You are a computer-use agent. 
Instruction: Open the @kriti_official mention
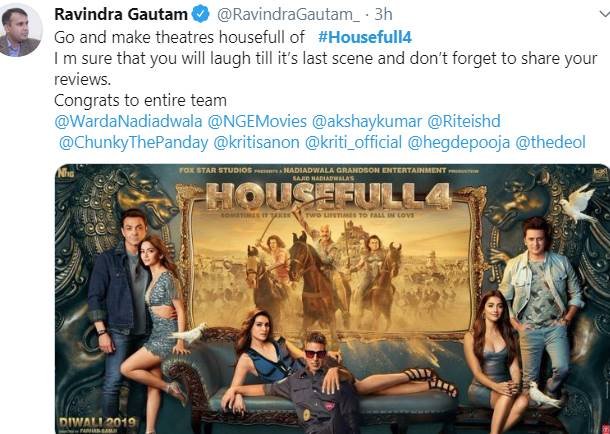[x=353, y=142]
